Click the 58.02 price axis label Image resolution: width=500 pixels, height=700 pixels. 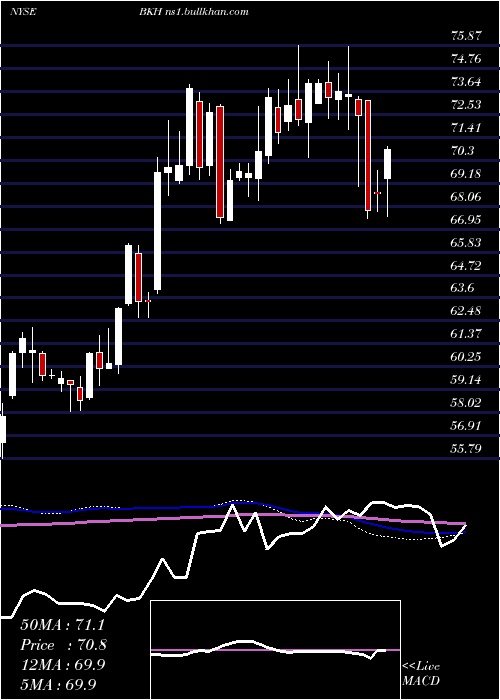(467, 402)
